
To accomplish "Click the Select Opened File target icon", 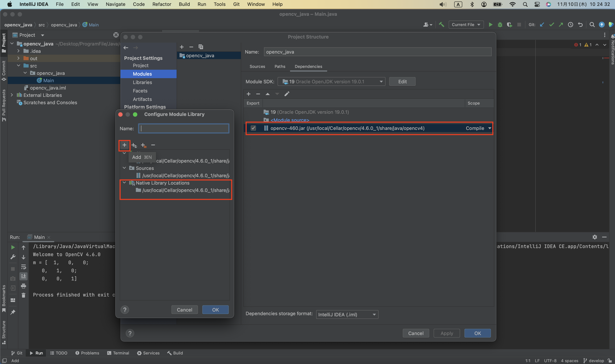I will pos(116,35).
